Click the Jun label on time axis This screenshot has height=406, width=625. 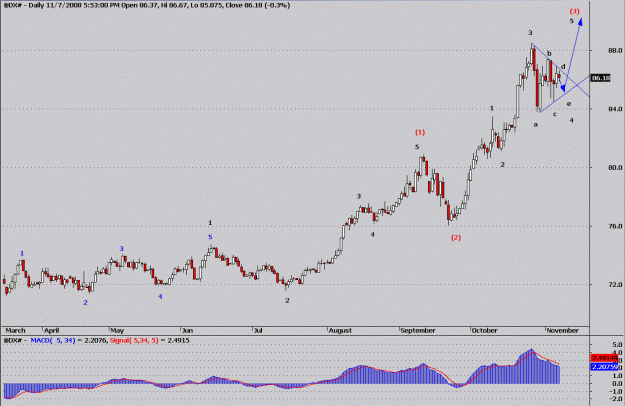pos(187,330)
